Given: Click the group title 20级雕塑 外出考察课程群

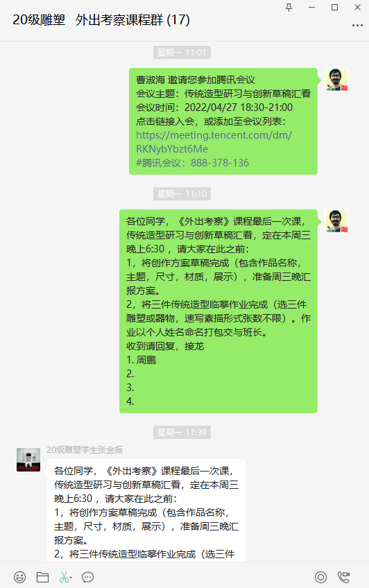Looking at the screenshot, I should click(101, 20).
